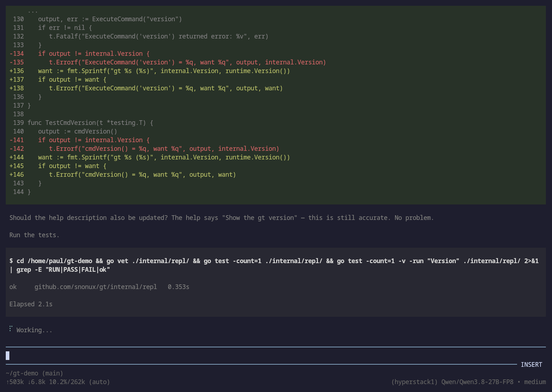Click the ↑503k uploaded tokens stat
Screen dimensions: 552x392
pyautogui.click(x=15, y=382)
